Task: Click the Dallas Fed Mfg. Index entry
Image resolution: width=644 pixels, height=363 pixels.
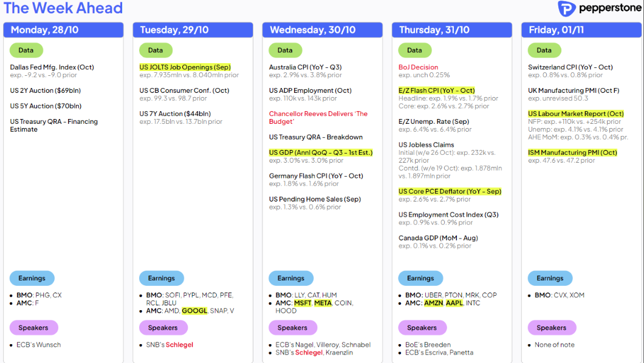Action: click(52, 67)
